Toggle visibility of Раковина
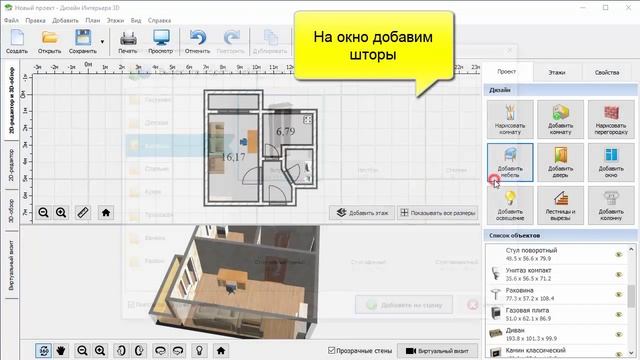Image resolution: width=640 pixels, height=360 pixels. point(619,294)
